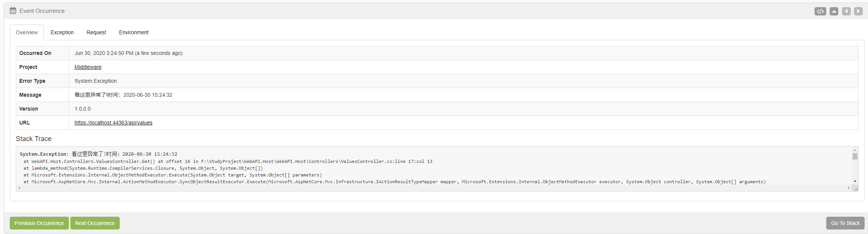This screenshot has height=234, width=868.
Task: Click the stack trace resize grip corner
Action: pos(856,189)
